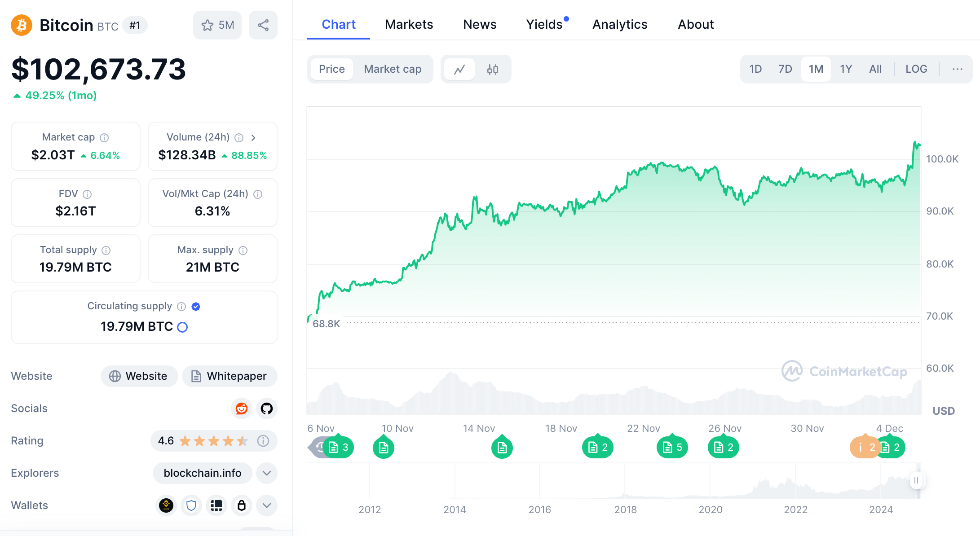
Task: Select the line chart icon
Action: pyautogui.click(x=459, y=69)
